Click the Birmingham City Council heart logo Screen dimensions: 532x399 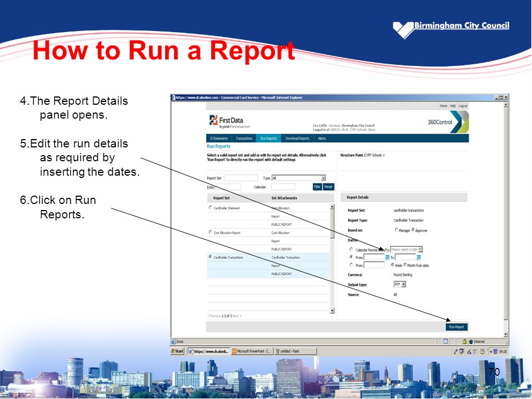tap(403, 30)
